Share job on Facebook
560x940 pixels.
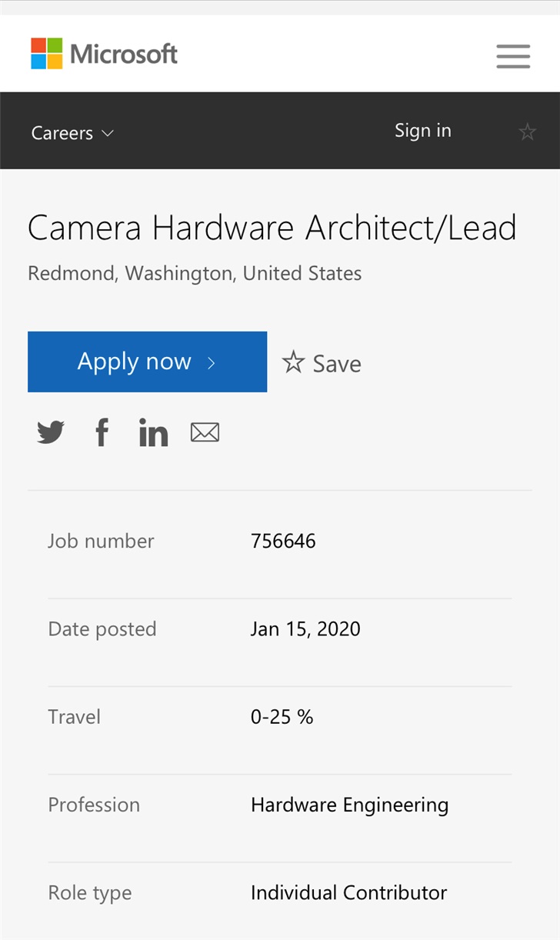[x=102, y=433]
